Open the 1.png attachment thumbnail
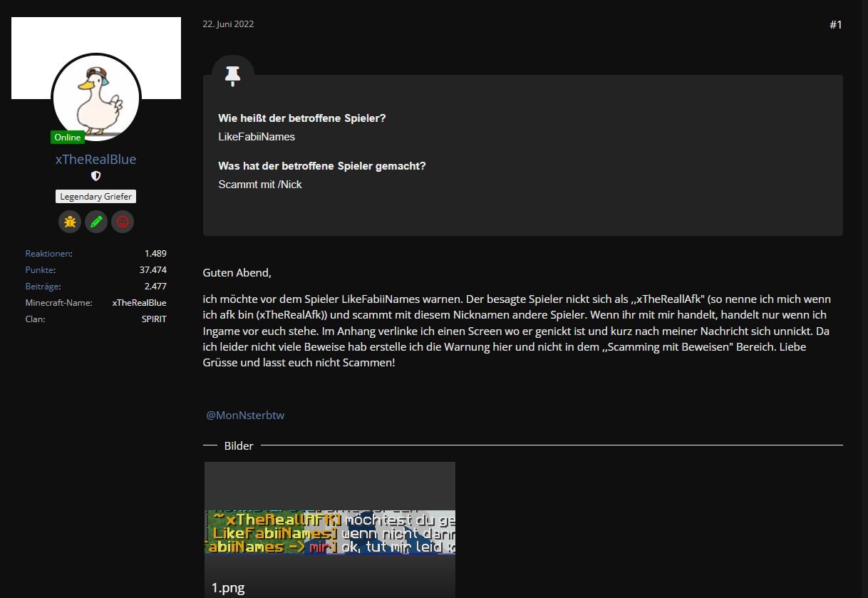Screen dimensions: 868x598 tap(330, 530)
